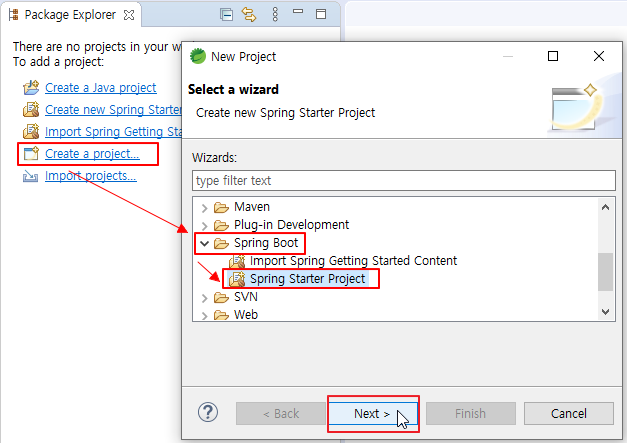Screen dimensions: 627x443
Task: Expand the Web folder
Action: click(x=204, y=315)
